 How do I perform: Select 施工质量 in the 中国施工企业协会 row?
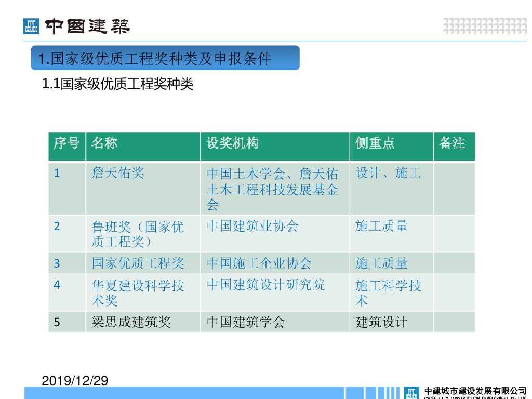[x=392, y=263]
